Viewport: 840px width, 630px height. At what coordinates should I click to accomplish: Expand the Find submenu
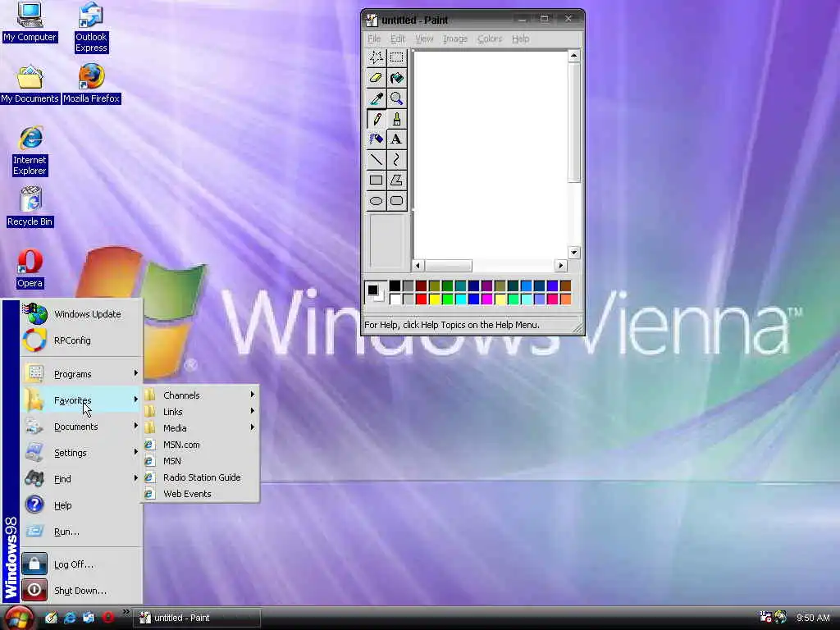[x=81, y=479]
